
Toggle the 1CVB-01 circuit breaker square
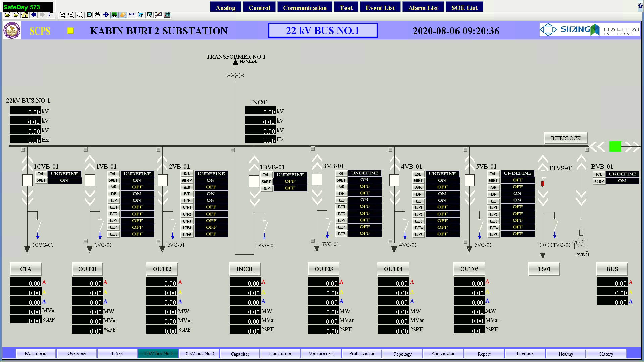click(x=28, y=180)
